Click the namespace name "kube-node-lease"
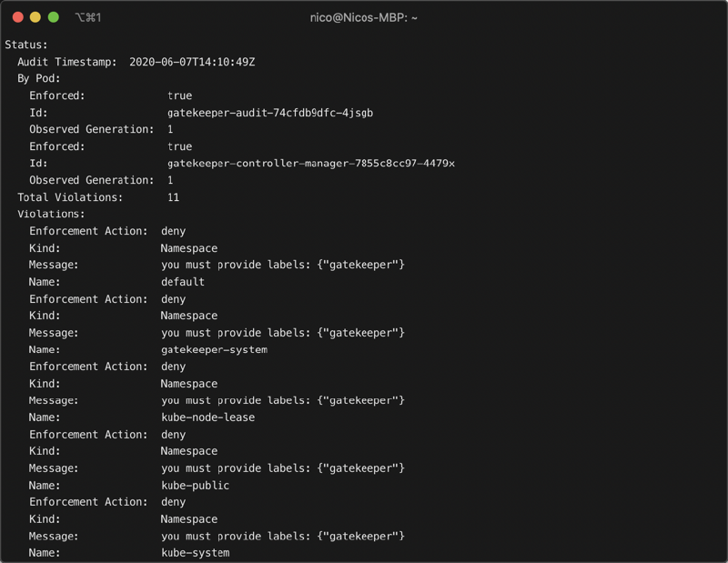 (207, 417)
